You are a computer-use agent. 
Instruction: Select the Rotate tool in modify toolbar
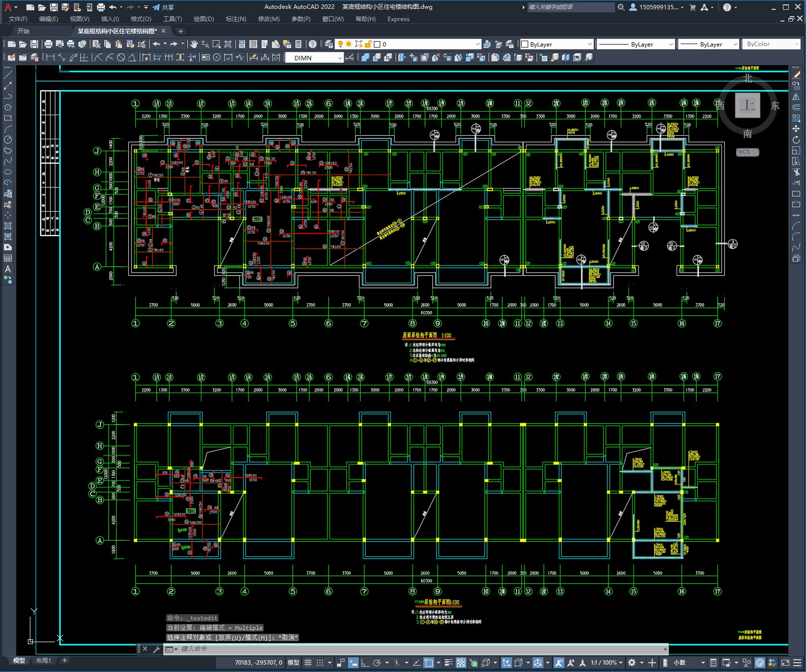click(796, 140)
